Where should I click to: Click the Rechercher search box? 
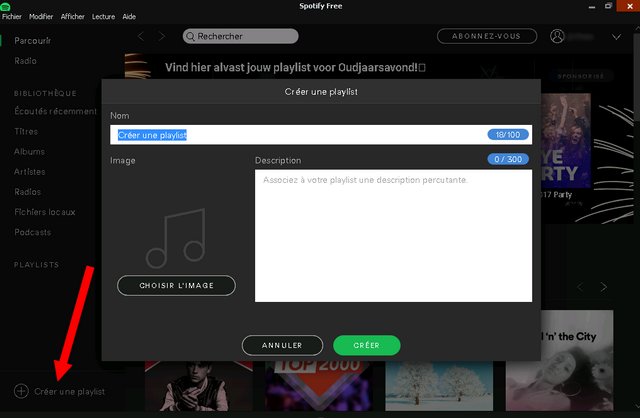click(x=241, y=36)
